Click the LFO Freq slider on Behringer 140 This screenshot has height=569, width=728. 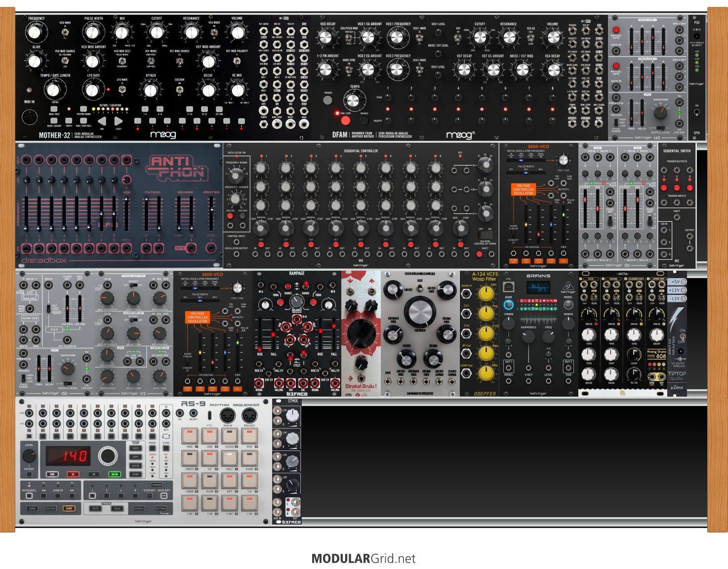coord(632,112)
